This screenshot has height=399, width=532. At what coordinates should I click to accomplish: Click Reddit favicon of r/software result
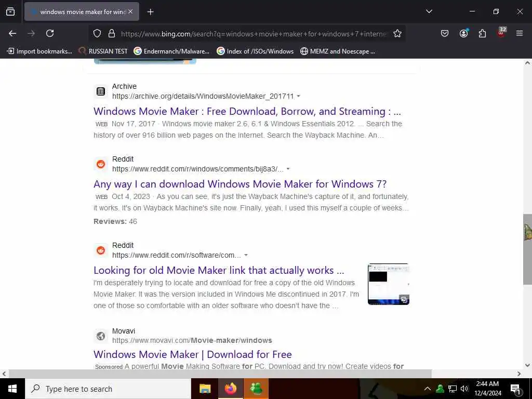coord(101,250)
